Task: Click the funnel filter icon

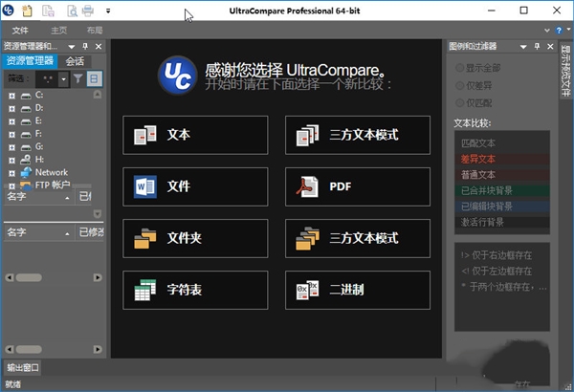Action: tap(77, 78)
